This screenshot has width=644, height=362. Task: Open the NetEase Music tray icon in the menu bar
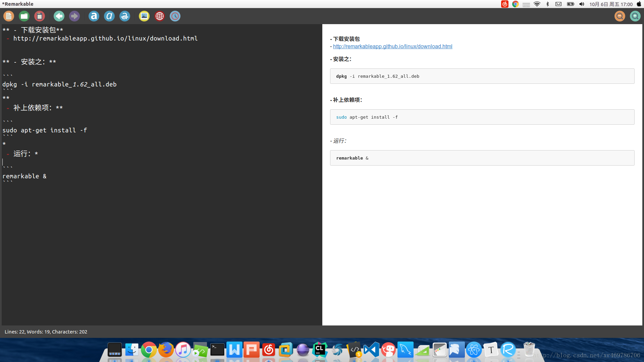click(505, 4)
